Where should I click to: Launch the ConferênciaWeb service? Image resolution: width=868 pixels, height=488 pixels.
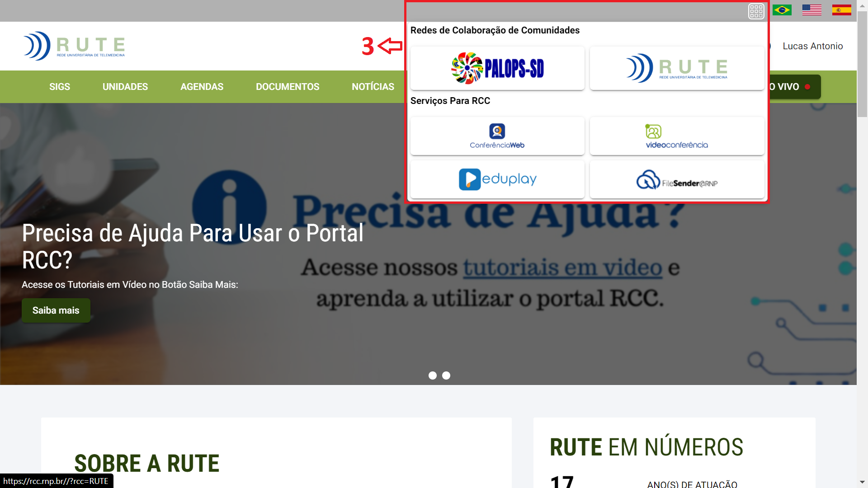pyautogui.click(x=497, y=136)
